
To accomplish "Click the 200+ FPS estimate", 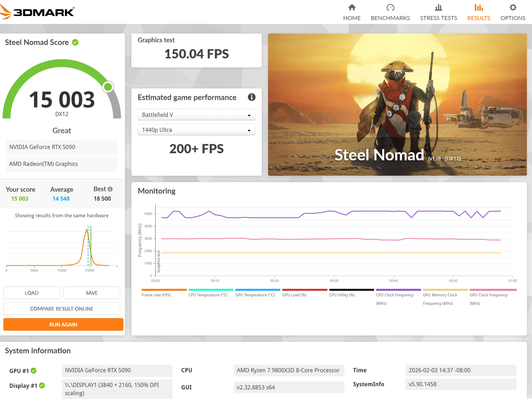I will pos(196,149).
